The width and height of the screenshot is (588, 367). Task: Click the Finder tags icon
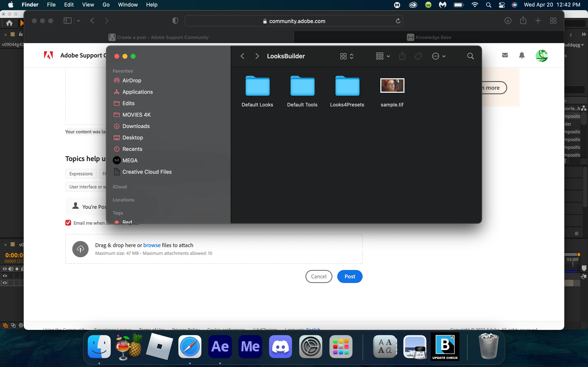(418, 56)
